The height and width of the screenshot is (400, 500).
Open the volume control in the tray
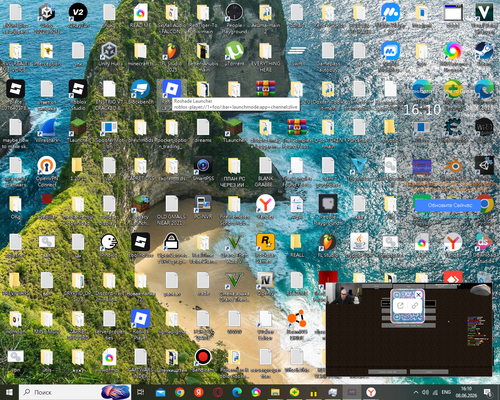pyautogui.click(x=425, y=392)
